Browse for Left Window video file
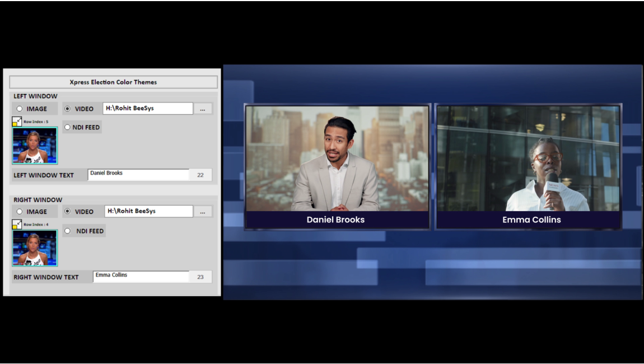The height and width of the screenshot is (364, 644). coord(202,109)
